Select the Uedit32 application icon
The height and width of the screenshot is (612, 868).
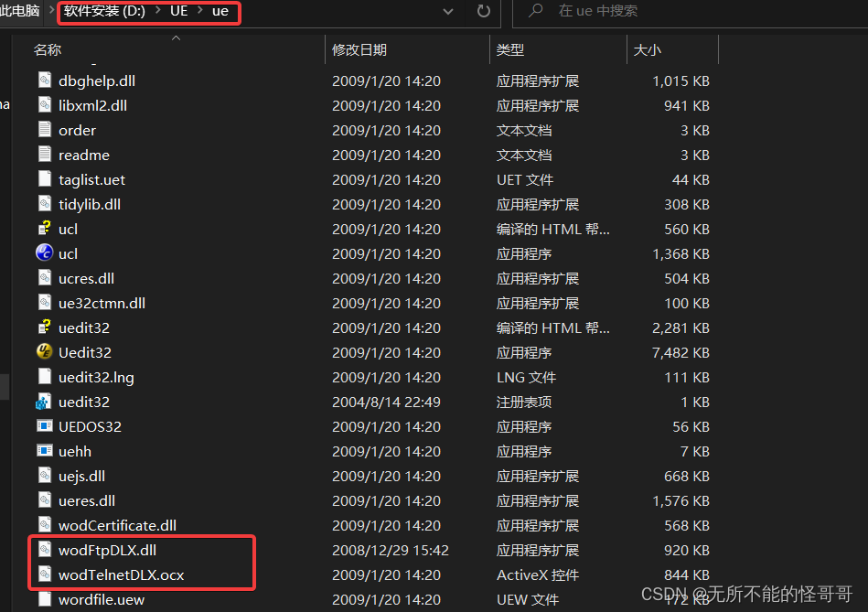pyautogui.click(x=44, y=351)
